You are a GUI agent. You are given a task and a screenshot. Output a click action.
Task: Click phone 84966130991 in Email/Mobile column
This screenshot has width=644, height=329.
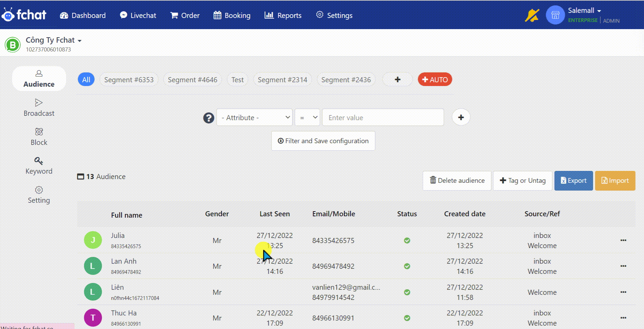click(x=333, y=318)
